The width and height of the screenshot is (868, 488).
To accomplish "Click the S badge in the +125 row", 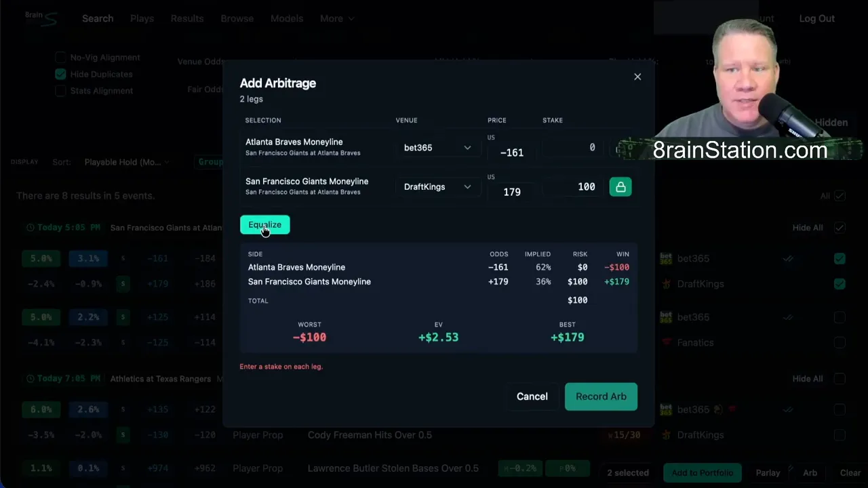I will click(x=123, y=317).
